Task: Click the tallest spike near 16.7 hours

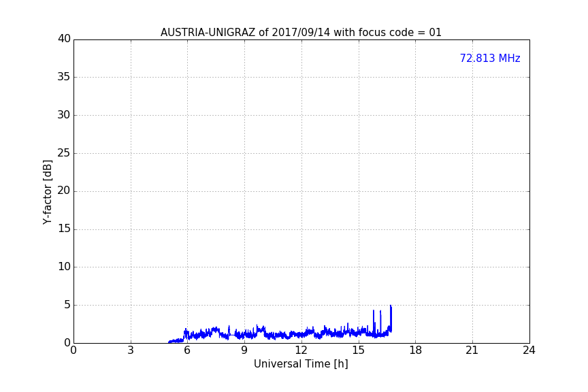Action: [x=391, y=318]
